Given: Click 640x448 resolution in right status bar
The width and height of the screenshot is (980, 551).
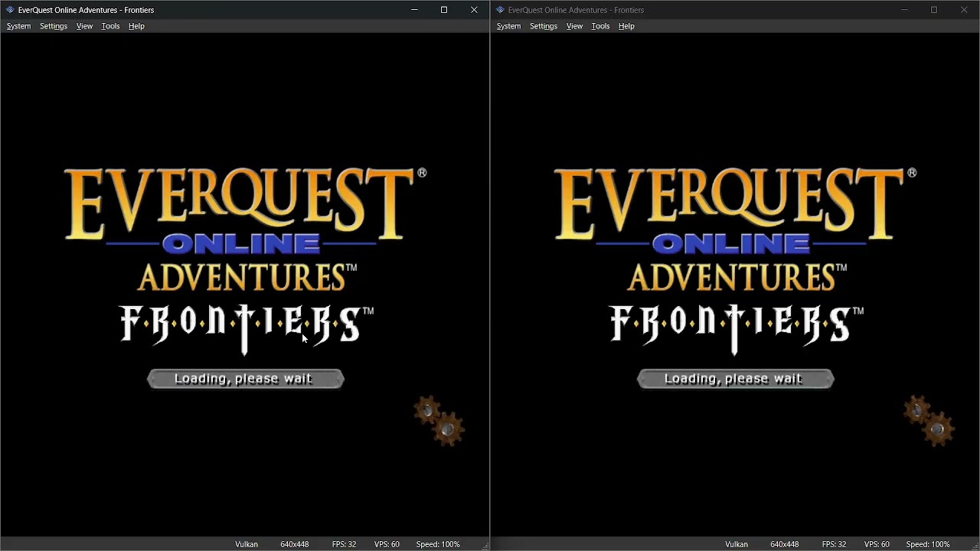Looking at the screenshot, I should click(x=785, y=544).
